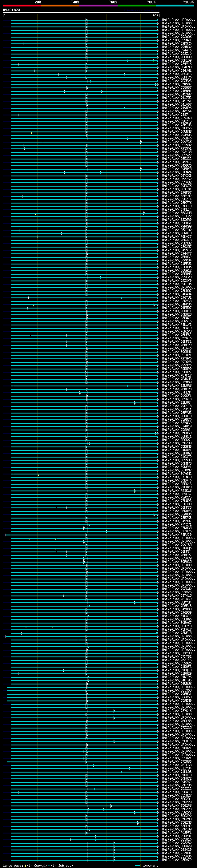Select hit label UniRef100_C7ENV4
197x868 pixels.
177,172
